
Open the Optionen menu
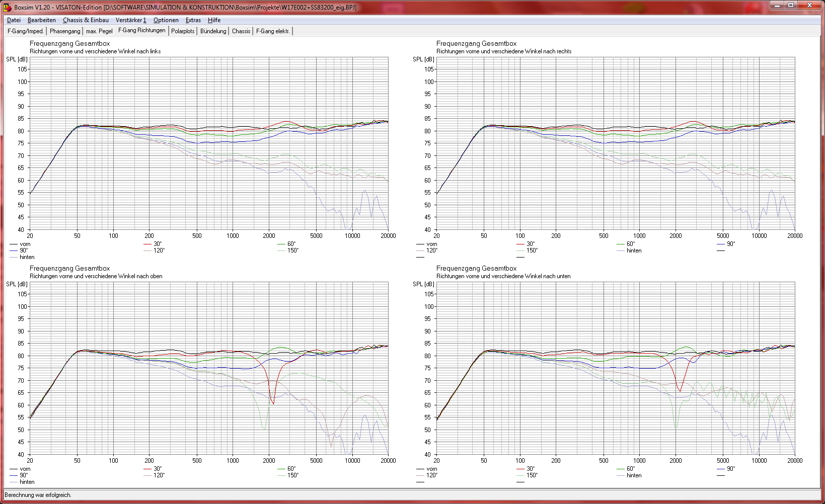(166, 20)
